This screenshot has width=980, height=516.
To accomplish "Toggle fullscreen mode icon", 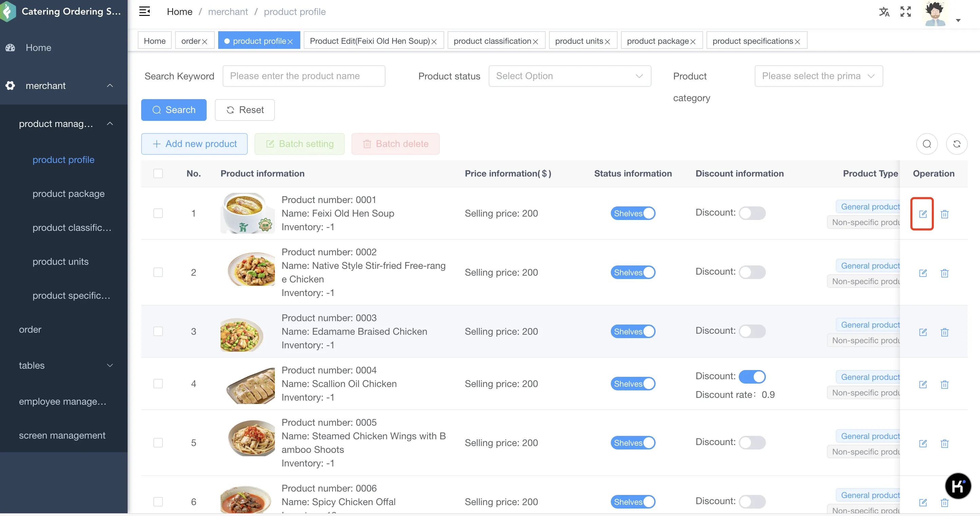I will [905, 12].
